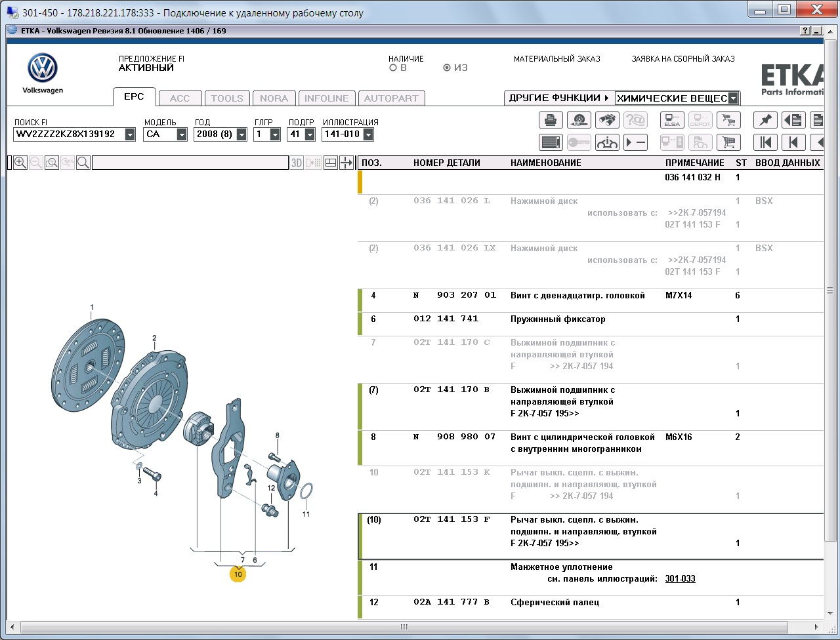
Task: Click ЗАЯВКА НА СБОРНЫЙ ЗАКАЗ
Action: pos(683,59)
